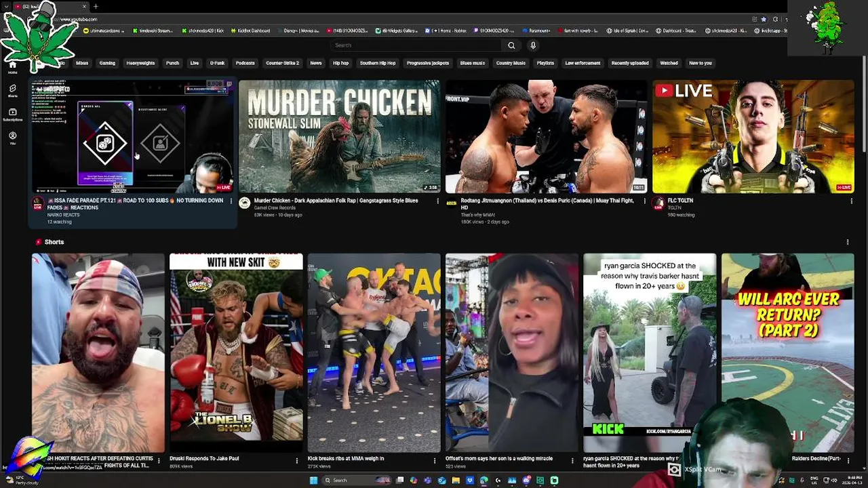Click the bookmark star in address bar
Viewport: 868px width, 488px height.
[x=764, y=19]
